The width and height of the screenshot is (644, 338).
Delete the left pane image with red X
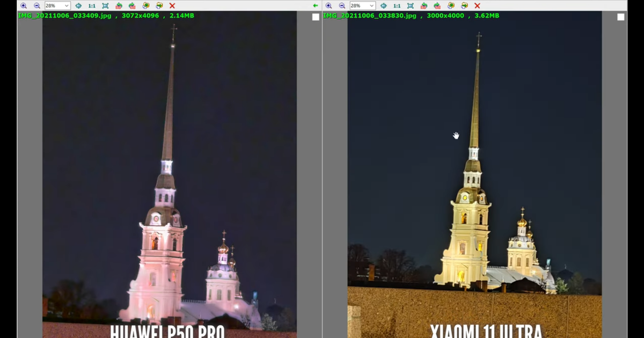point(172,5)
